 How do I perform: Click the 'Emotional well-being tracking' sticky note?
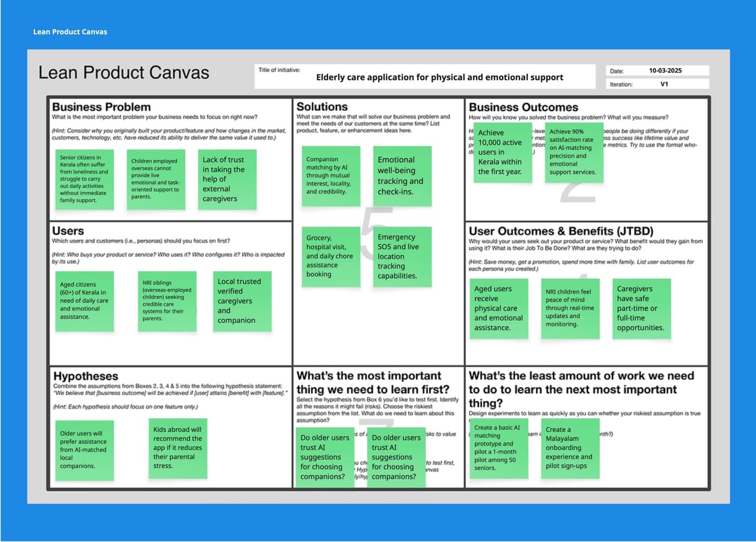coord(402,176)
